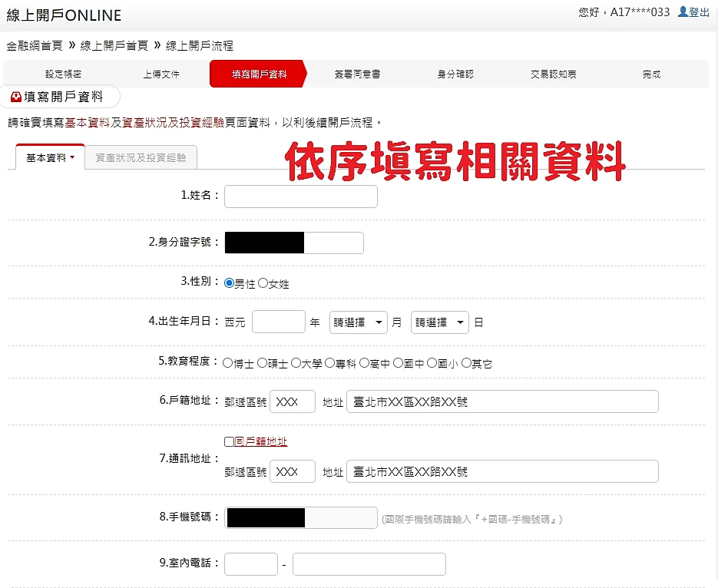Open the day 請選擇 dropdown
This screenshot has height=588, width=718.
tap(439, 322)
